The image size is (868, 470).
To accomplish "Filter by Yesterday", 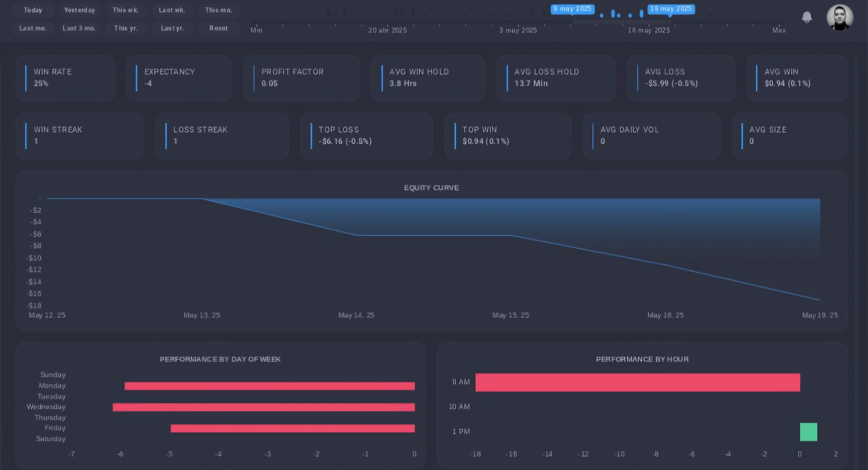I will (x=79, y=10).
